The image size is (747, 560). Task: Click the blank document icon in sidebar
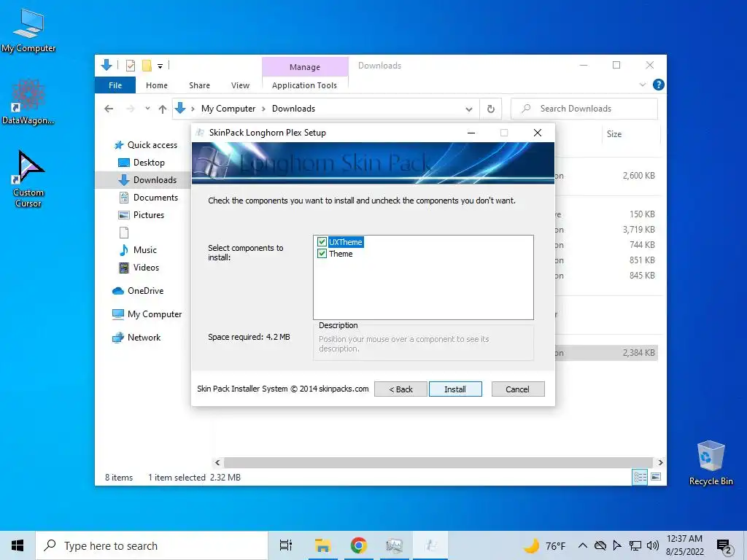point(124,233)
